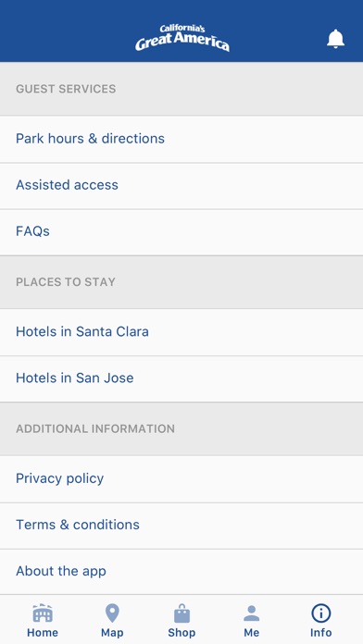
Task: Tap the Home building icon
Action: [x=43, y=613]
